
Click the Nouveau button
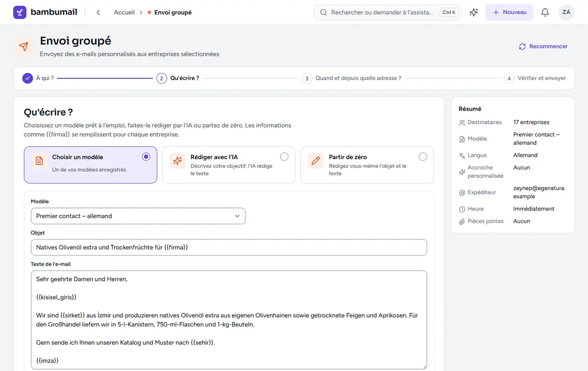click(510, 12)
